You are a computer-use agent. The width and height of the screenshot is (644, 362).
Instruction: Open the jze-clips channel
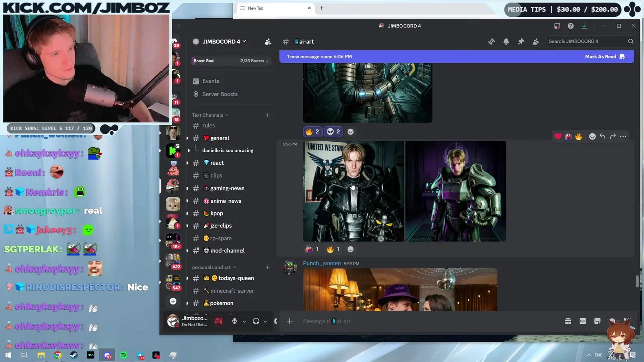click(221, 226)
